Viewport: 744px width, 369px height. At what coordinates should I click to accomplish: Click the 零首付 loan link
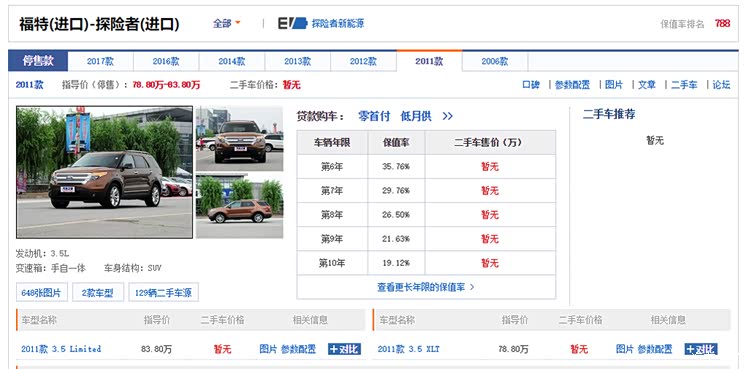point(374,116)
